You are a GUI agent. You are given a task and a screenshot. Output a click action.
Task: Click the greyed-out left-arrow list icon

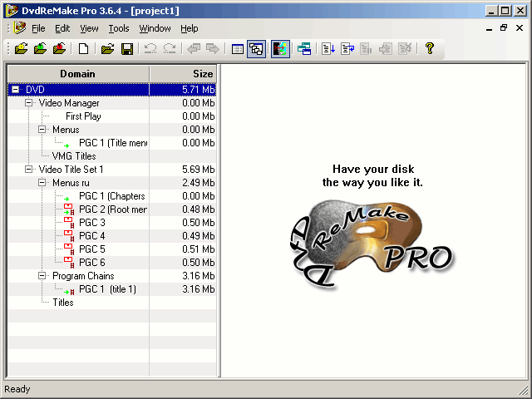coord(386,49)
